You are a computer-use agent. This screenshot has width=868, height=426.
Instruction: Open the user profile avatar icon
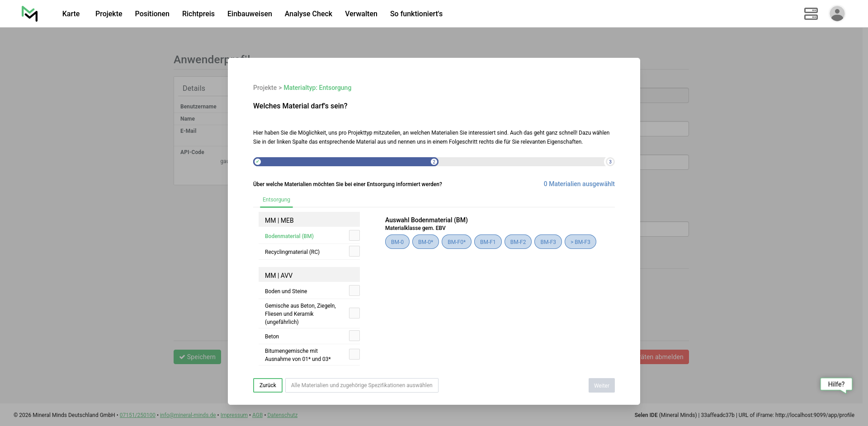[837, 14]
